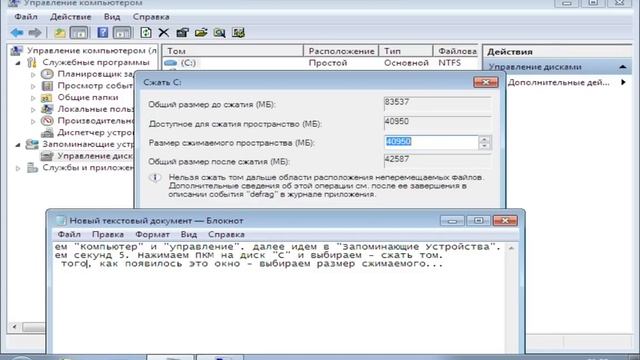Click the 83537 total size value field
Screen dimensions: 640x360
coord(437,104)
